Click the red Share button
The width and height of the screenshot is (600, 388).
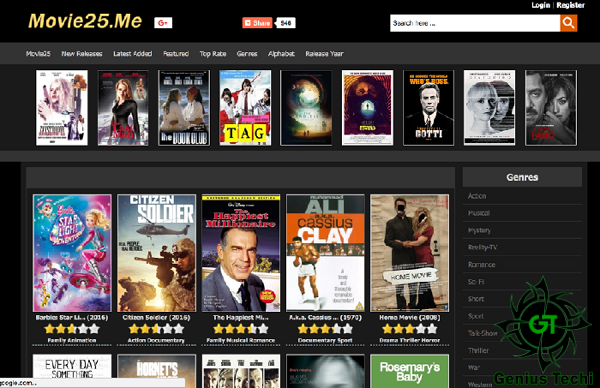point(257,23)
